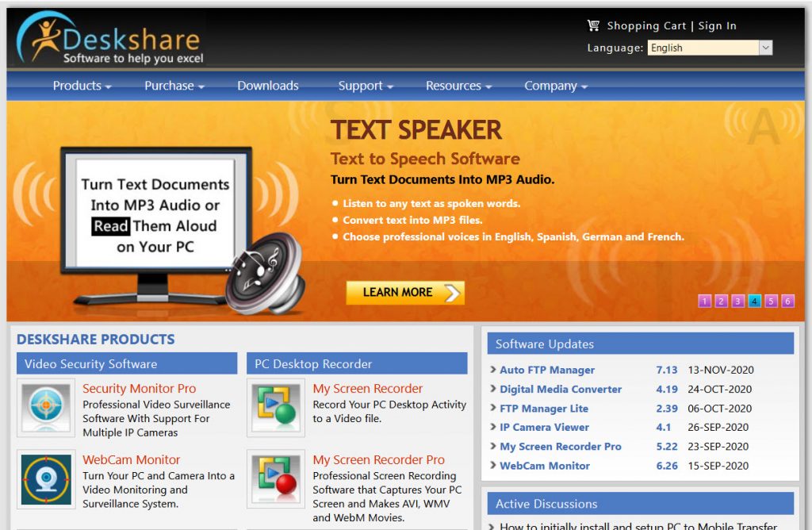Image resolution: width=812 pixels, height=530 pixels.
Task: Switch to banner slide 6
Action: (787, 301)
